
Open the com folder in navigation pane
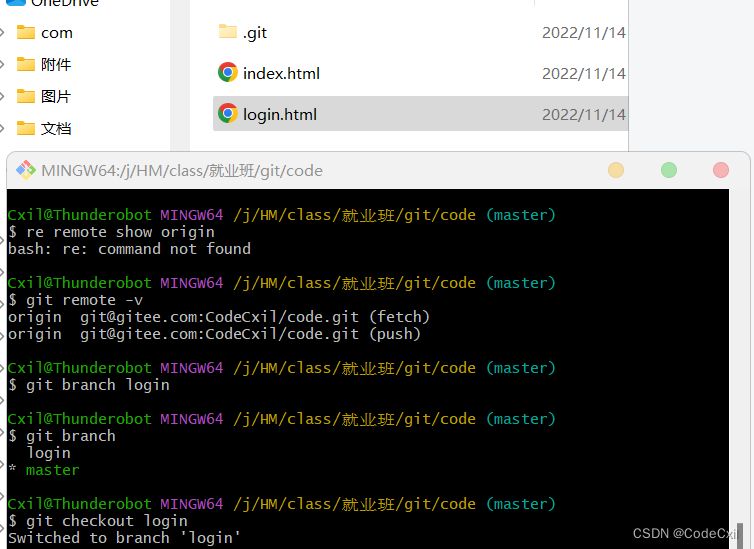point(57,33)
